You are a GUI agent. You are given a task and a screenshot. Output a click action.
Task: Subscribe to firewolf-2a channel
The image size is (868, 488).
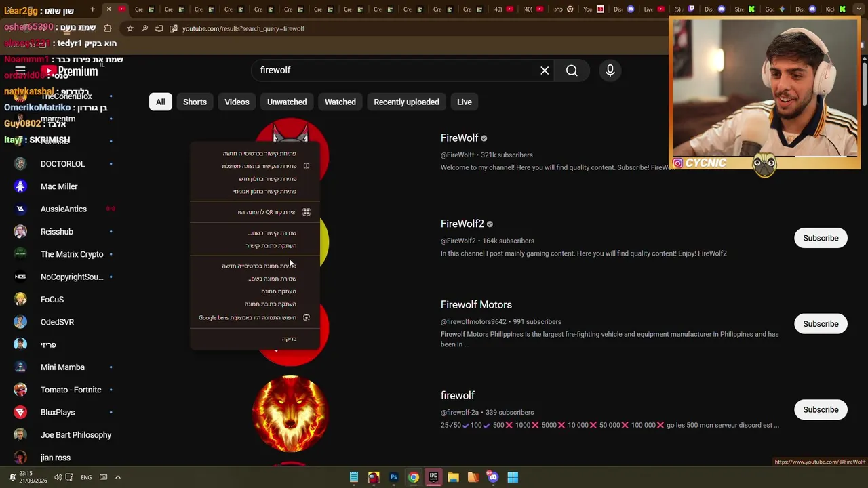tap(821, 409)
